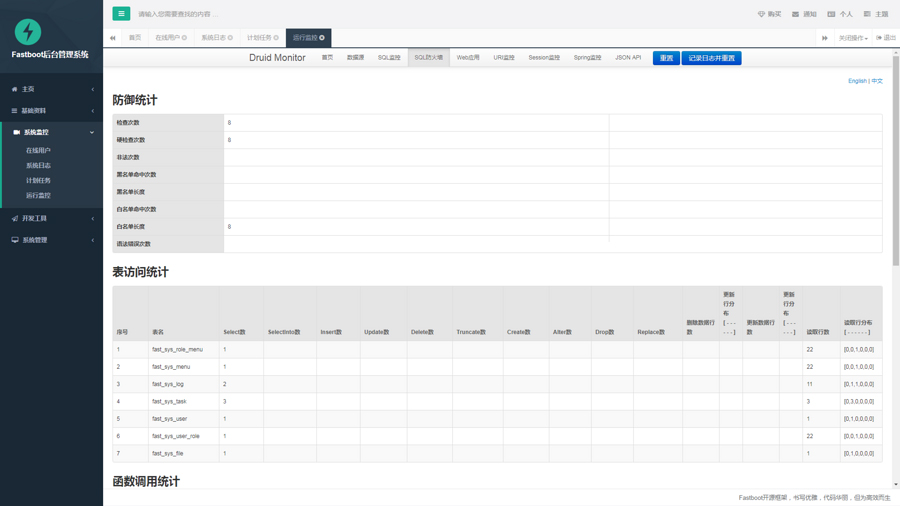Click the theme icon next to 主题
This screenshot has height=506, width=900.
pos(867,14)
